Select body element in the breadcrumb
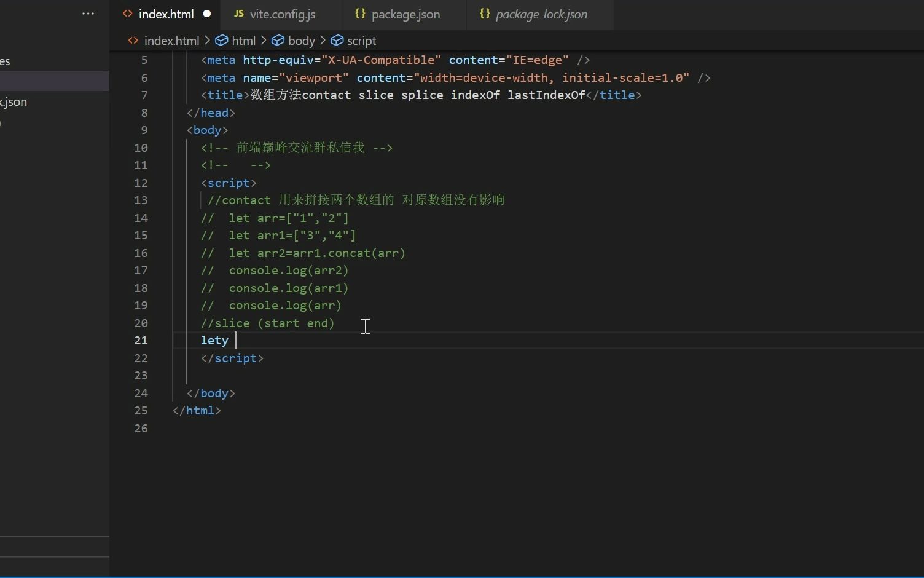 301,41
